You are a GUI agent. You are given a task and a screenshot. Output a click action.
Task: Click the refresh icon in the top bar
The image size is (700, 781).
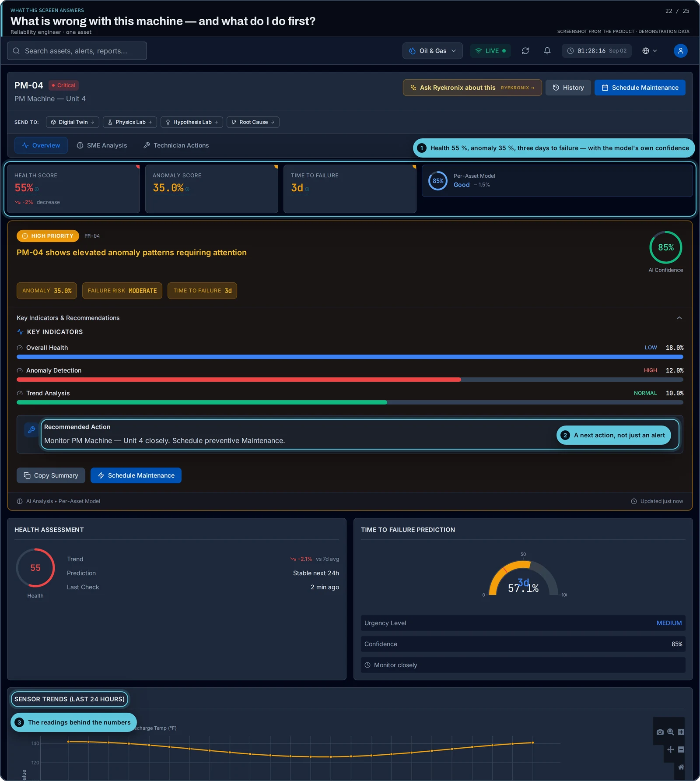tap(525, 51)
